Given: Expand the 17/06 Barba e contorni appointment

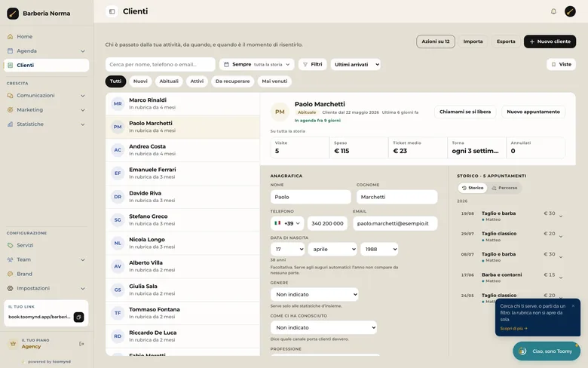Looking at the screenshot, I should pyautogui.click(x=561, y=278).
